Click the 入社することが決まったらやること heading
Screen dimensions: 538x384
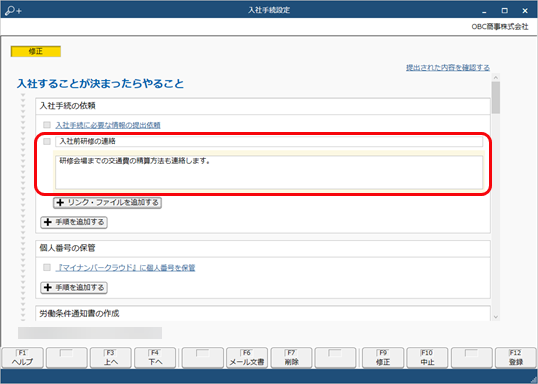tap(100, 84)
